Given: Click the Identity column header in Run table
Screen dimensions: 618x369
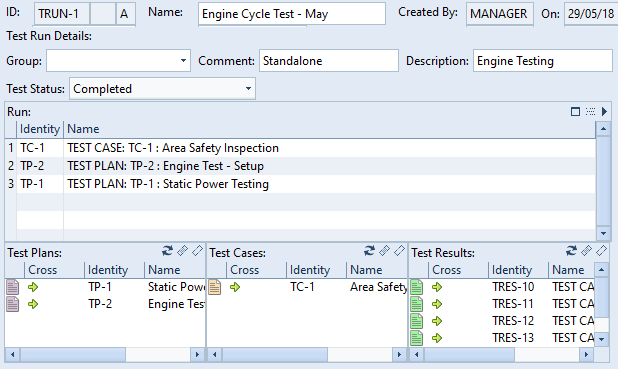Looking at the screenshot, I should click(x=40, y=129).
